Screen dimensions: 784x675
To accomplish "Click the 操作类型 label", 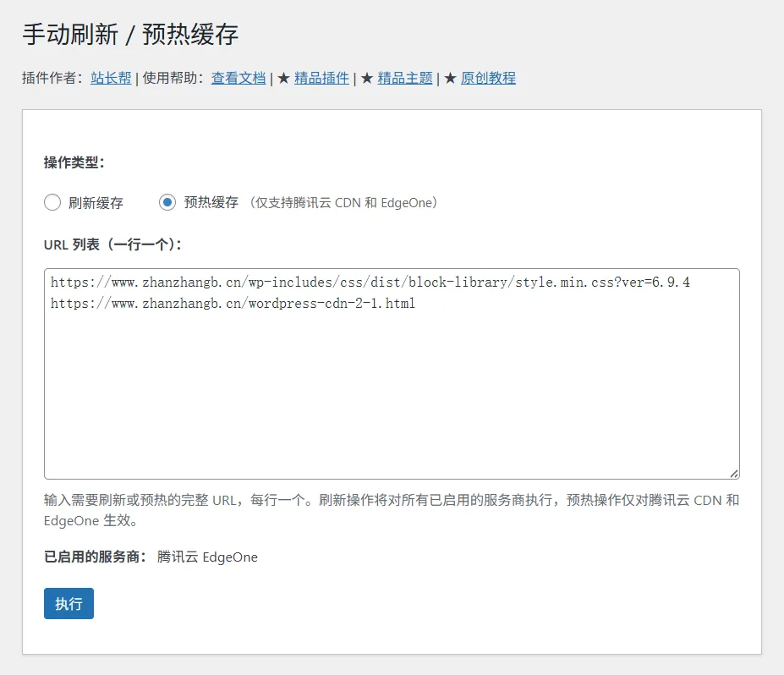I will pyautogui.click(x=74, y=162).
